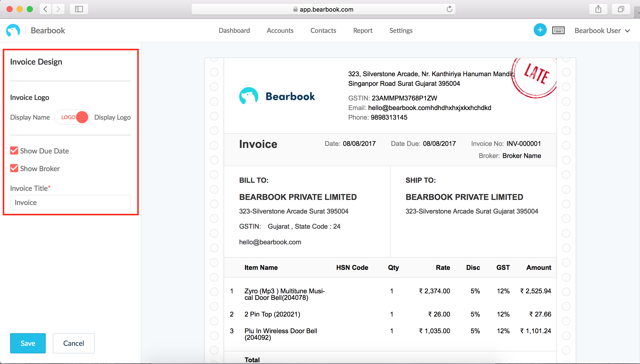Screen dimensions: 640x364
Task: Click the padlock icon in the address bar
Action: (x=295, y=9)
